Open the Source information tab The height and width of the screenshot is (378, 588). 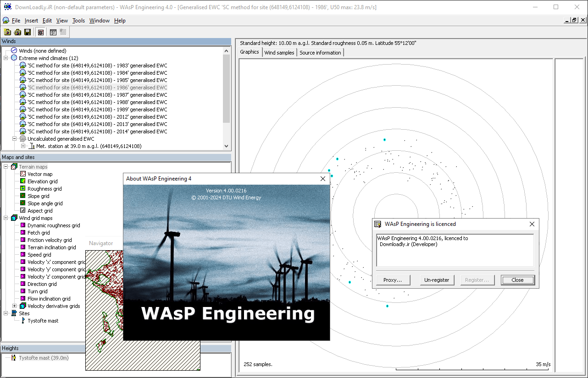[x=321, y=53]
